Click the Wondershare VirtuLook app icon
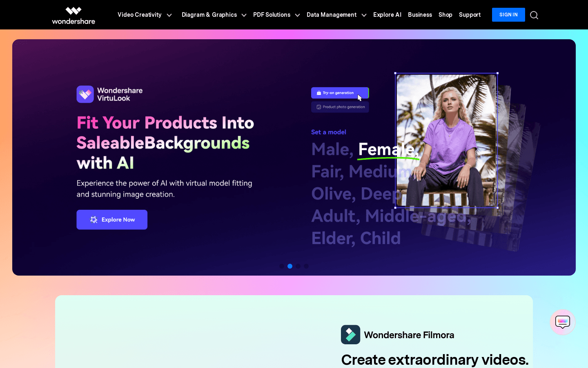The width and height of the screenshot is (588, 368). pyautogui.click(x=85, y=94)
